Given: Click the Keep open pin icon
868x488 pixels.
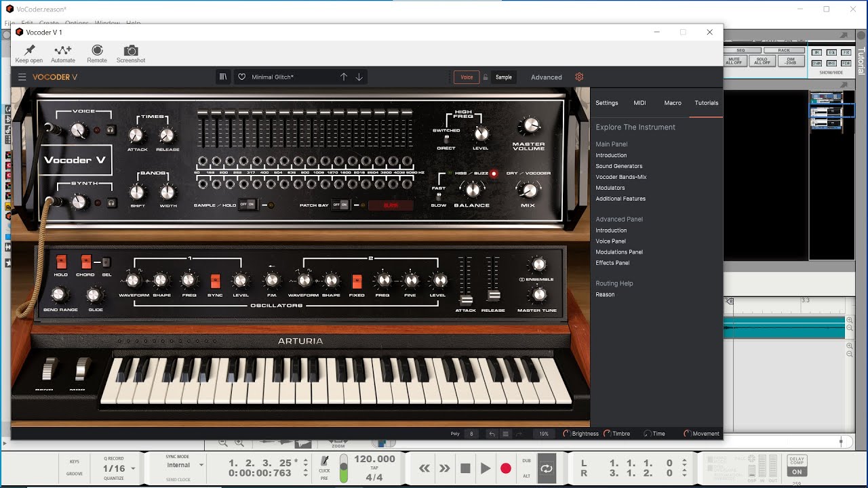Looking at the screenshot, I should point(29,50).
